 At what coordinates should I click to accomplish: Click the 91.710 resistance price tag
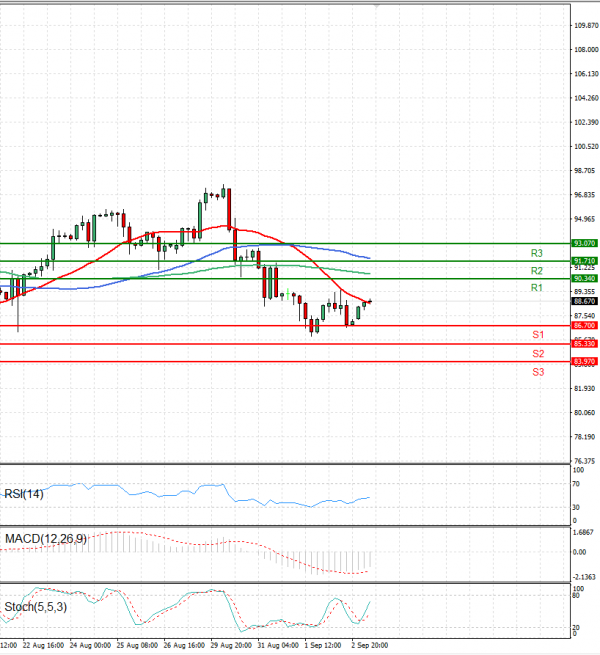click(x=585, y=261)
